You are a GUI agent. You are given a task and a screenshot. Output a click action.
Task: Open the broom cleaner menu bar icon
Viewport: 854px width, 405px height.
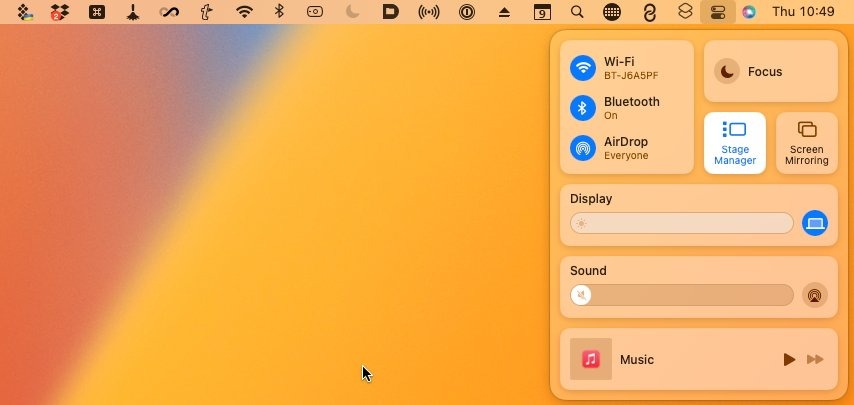point(132,11)
